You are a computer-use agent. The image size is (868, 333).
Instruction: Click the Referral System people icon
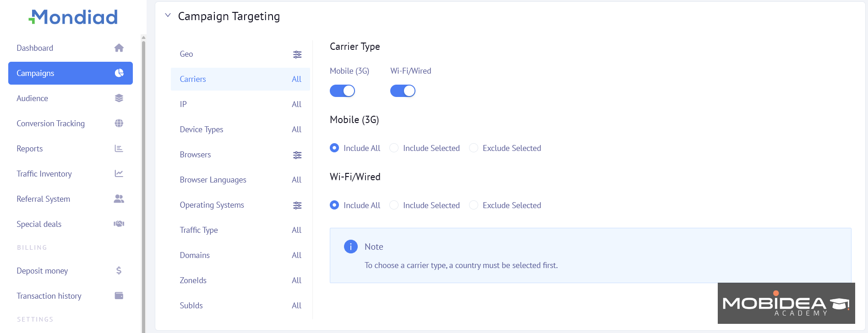click(x=119, y=199)
